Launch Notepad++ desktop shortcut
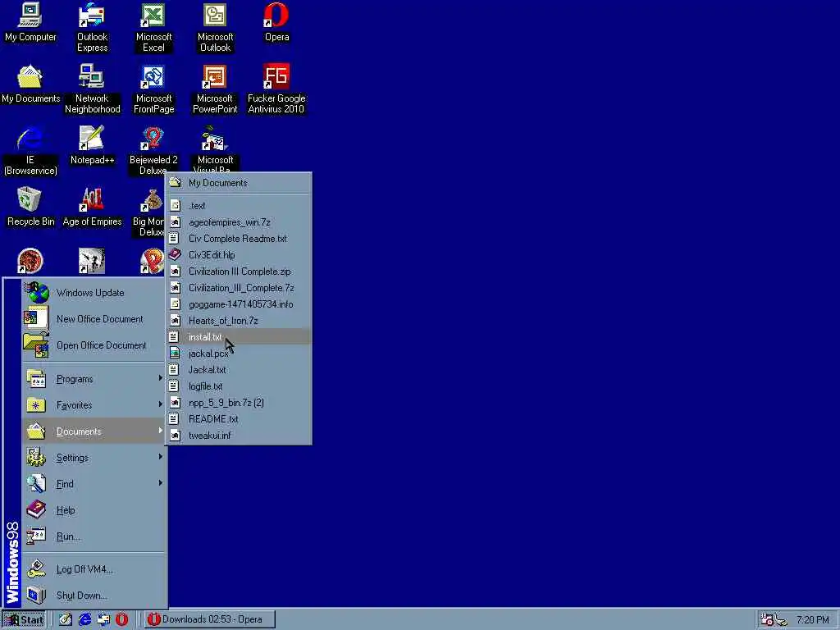Screen dimensions: 840x630 point(92,145)
